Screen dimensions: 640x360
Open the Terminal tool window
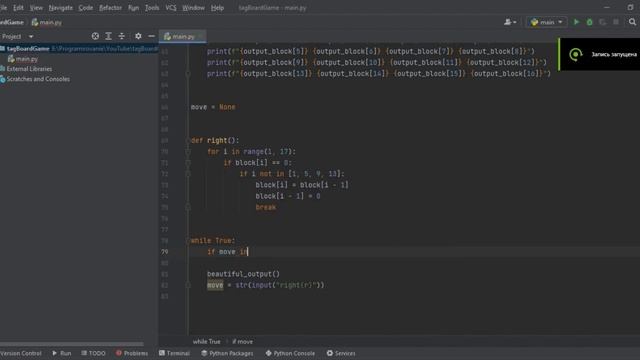(x=174, y=353)
